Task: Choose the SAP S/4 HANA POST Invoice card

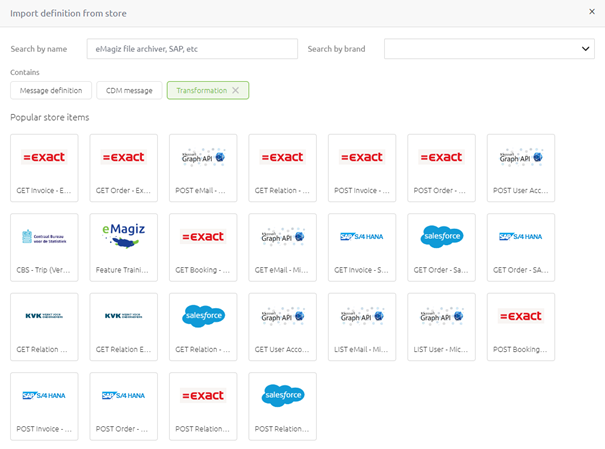Action: (x=44, y=406)
